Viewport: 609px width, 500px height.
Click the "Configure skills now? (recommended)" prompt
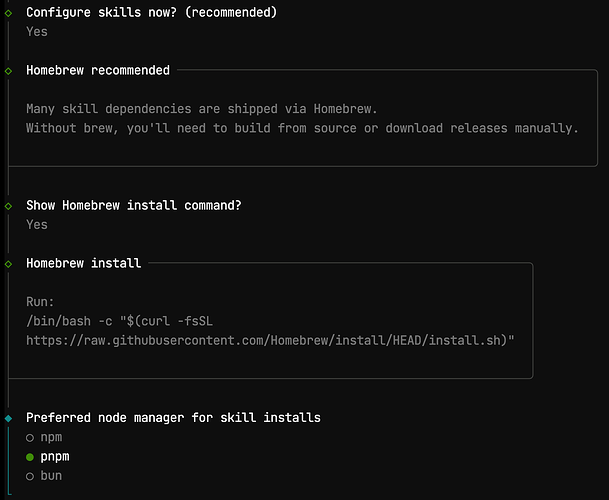pyautogui.click(x=151, y=13)
